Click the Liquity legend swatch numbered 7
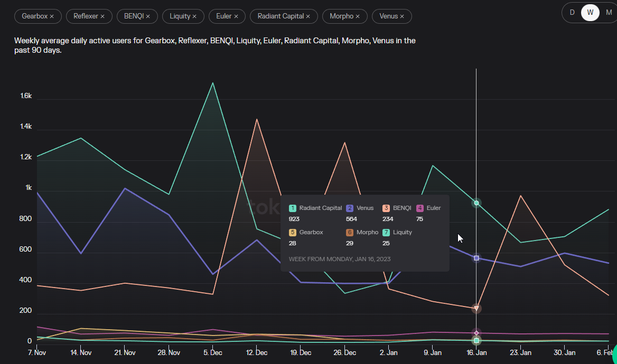Viewport: 617px width, 364px height. [x=386, y=233]
